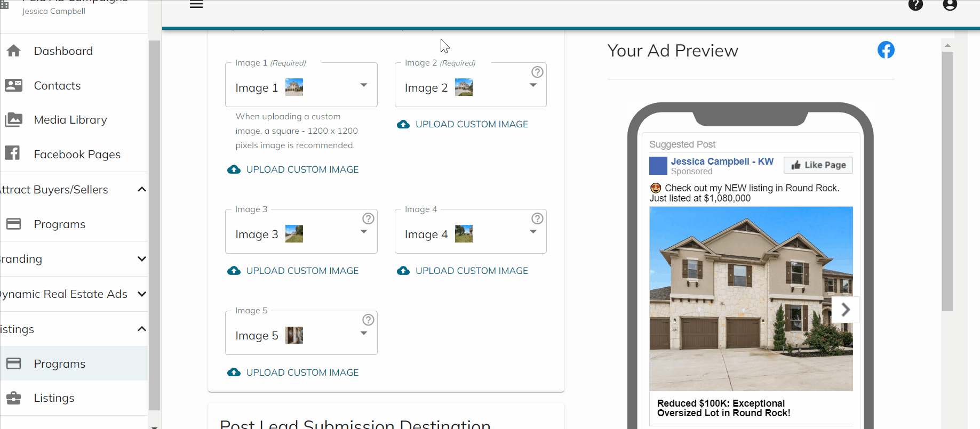Click the Contacts card icon

(14, 85)
